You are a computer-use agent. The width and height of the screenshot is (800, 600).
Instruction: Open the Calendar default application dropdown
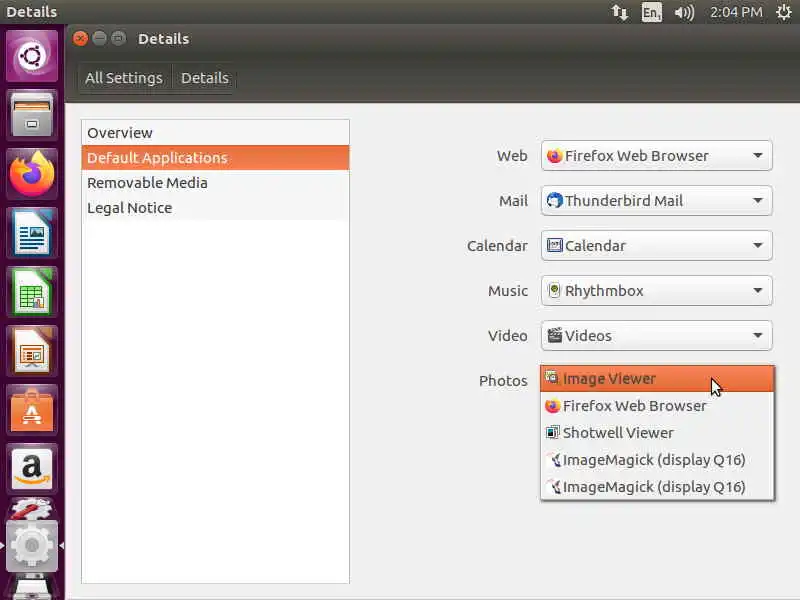tap(657, 245)
